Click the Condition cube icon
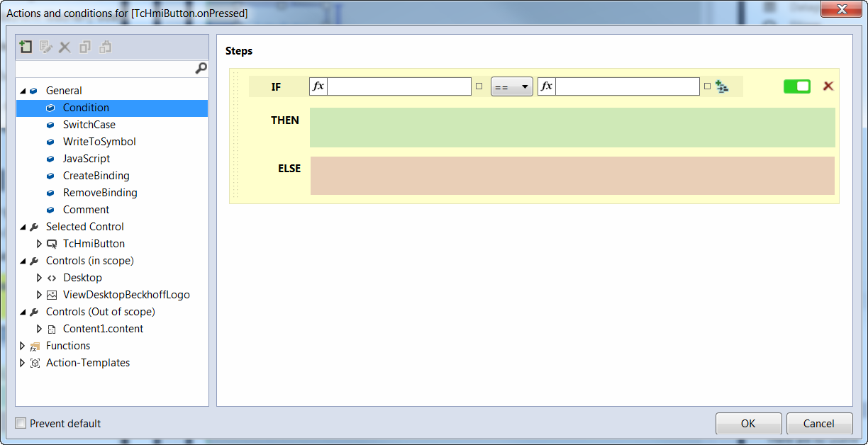Viewport: 868px width, 445px height. coord(50,108)
